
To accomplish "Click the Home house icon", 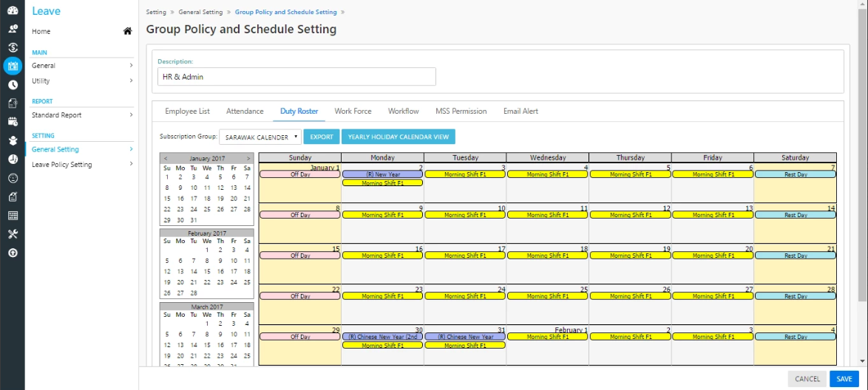I will [x=127, y=32].
